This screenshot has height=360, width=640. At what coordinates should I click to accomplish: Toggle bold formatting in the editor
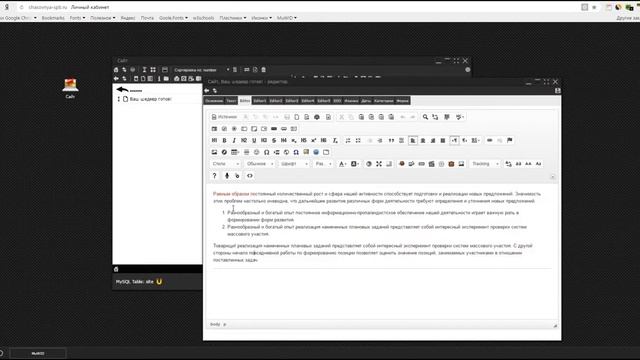224,140
